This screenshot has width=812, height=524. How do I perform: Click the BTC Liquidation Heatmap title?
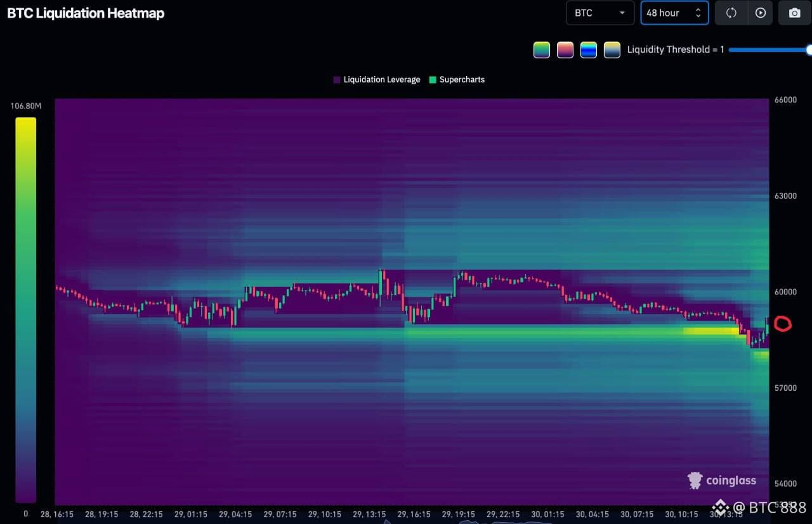86,13
